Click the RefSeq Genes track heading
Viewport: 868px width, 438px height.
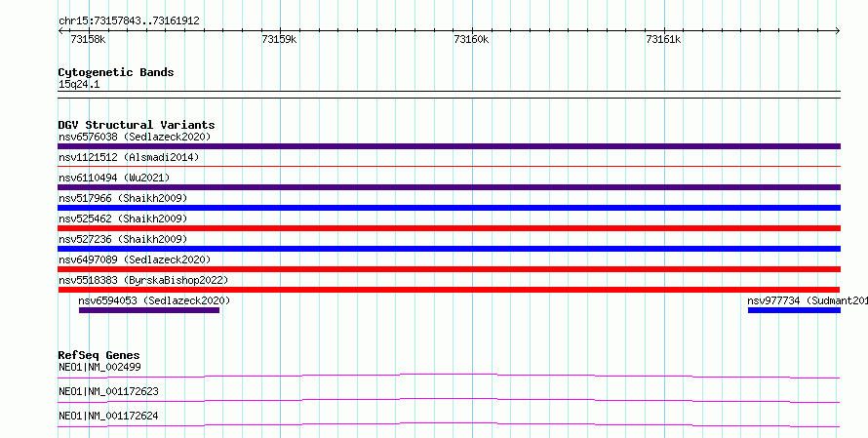pyautogui.click(x=99, y=355)
